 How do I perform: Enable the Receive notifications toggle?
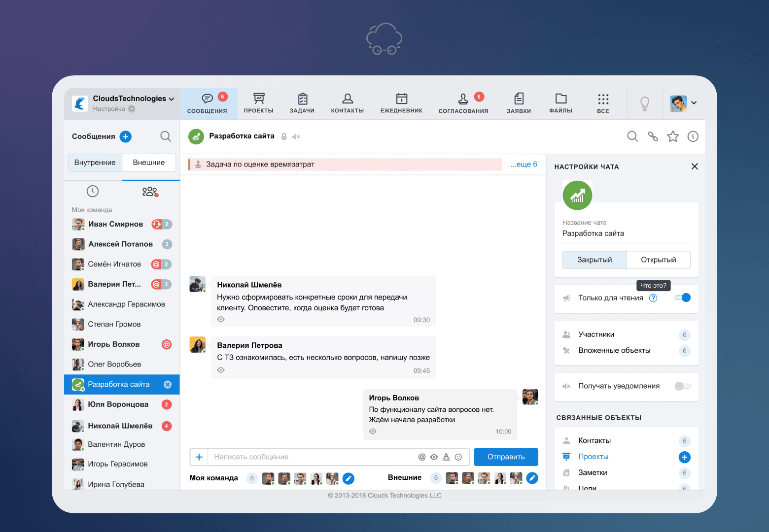[x=683, y=386]
